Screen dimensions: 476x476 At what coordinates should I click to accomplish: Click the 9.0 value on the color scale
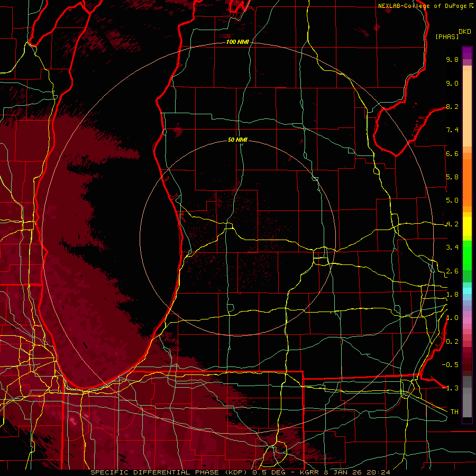tap(452, 83)
